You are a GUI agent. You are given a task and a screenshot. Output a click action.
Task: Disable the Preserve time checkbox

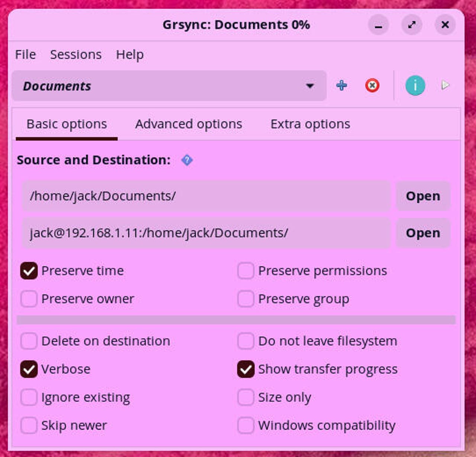[x=29, y=271]
